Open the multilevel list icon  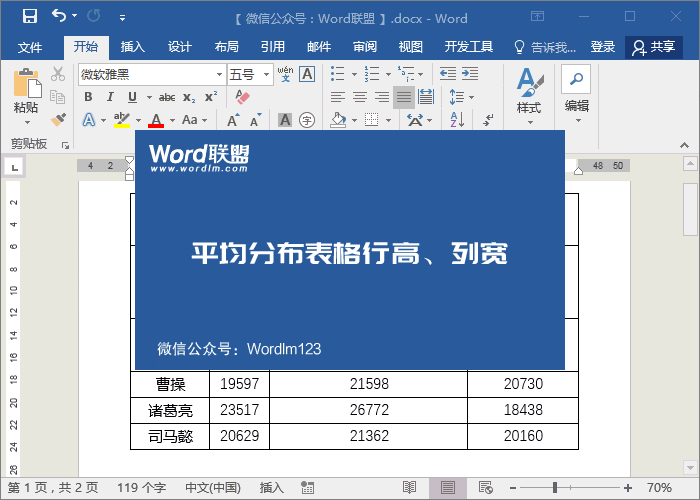coord(406,74)
